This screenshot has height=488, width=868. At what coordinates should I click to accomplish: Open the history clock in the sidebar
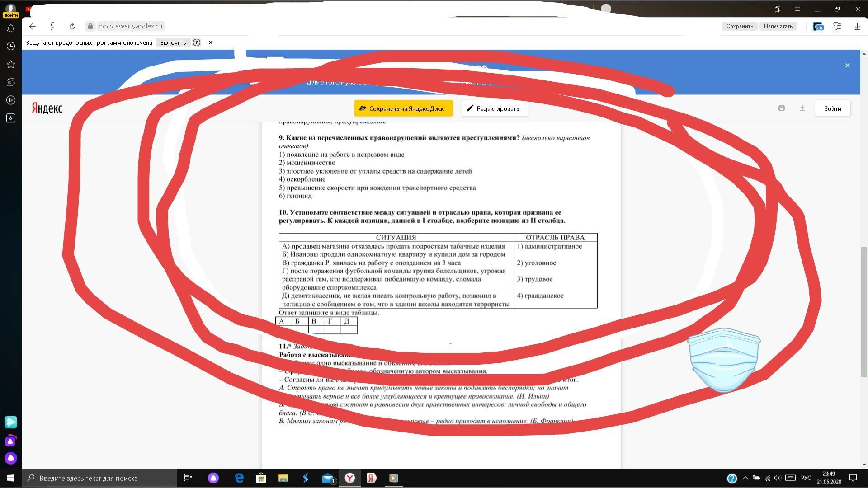pyautogui.click(x=11, y=46)
